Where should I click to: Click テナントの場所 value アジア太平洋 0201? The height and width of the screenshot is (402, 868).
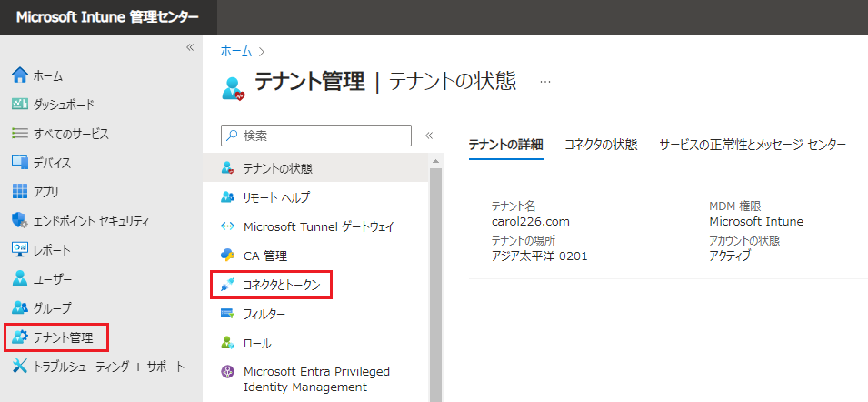tap(539, 256)
